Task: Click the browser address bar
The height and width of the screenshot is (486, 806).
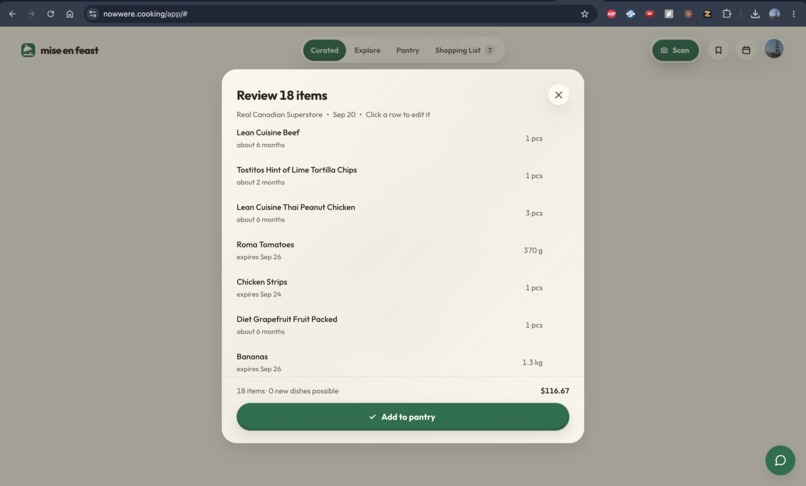Action: click(339, 14)
